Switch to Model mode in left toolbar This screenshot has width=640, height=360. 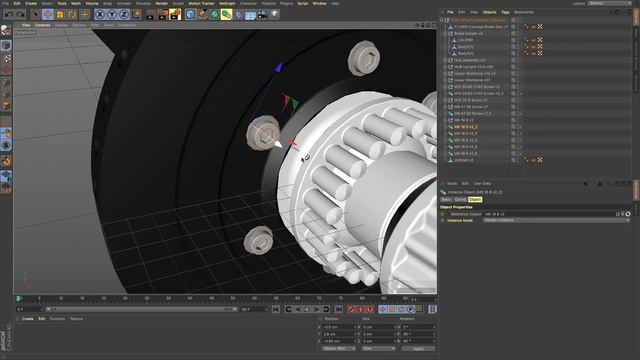[6, 45]
